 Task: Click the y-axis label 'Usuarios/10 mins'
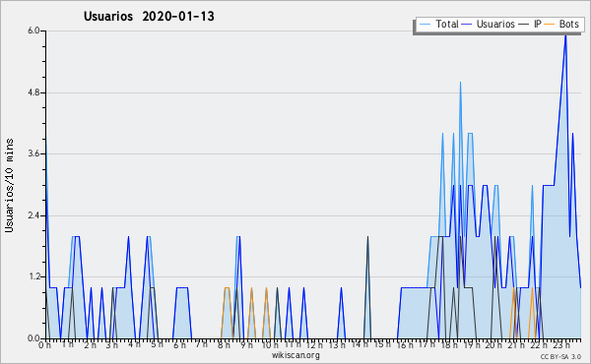coord(9,185)
